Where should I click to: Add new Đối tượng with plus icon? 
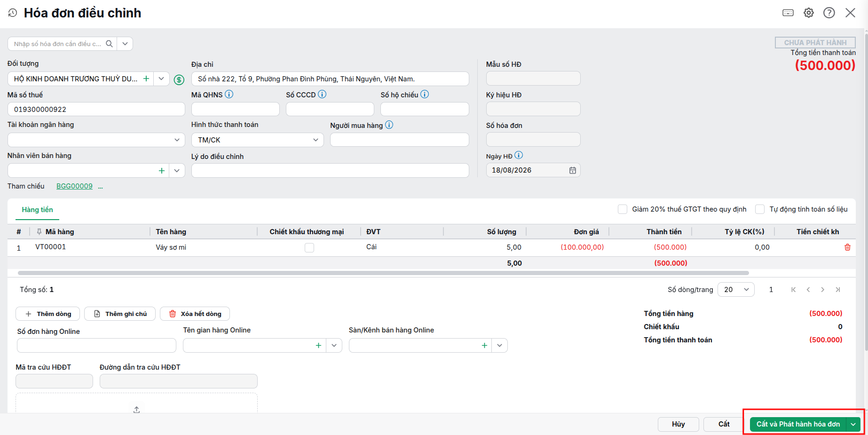[146, 79]
